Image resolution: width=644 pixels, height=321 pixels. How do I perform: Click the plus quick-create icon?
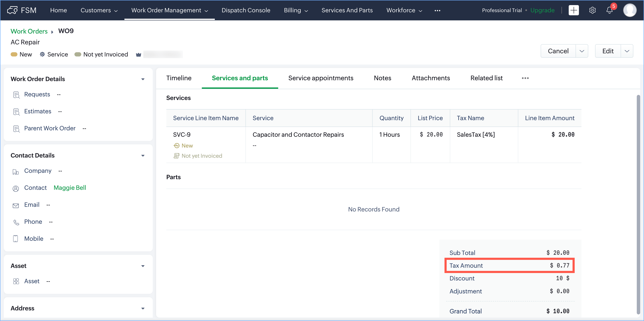pyautogui.click(x=574, y=10)
